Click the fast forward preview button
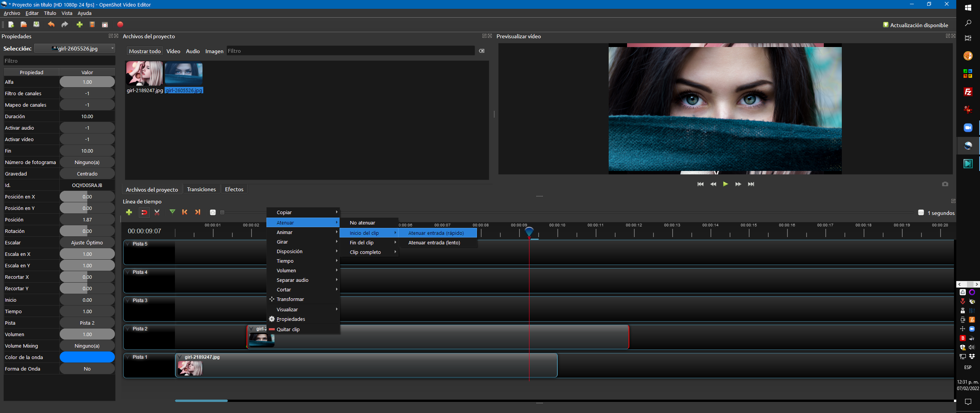Screen dimensions: 980x413 [738, 184]
